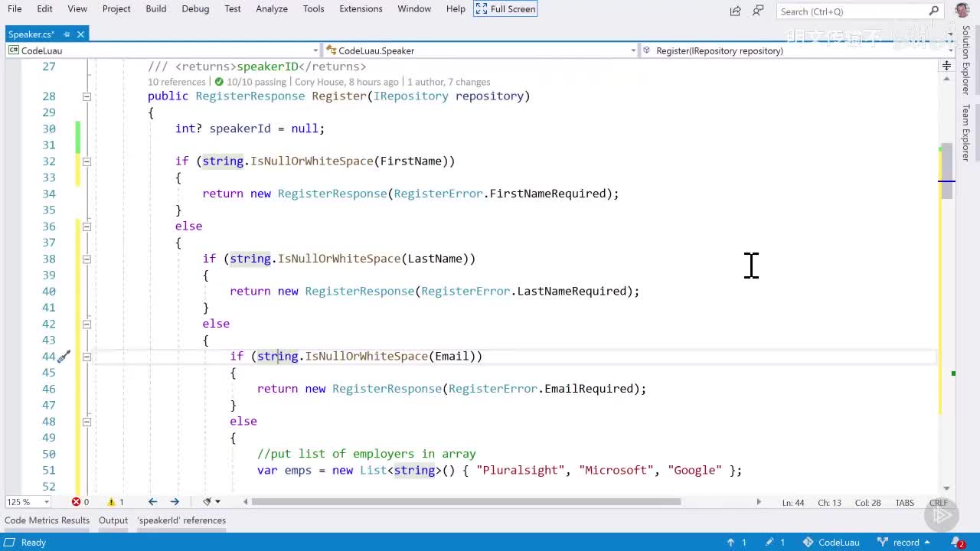
Task: Click the CodeLuau repository status item
Action: [x=831, y=542]
